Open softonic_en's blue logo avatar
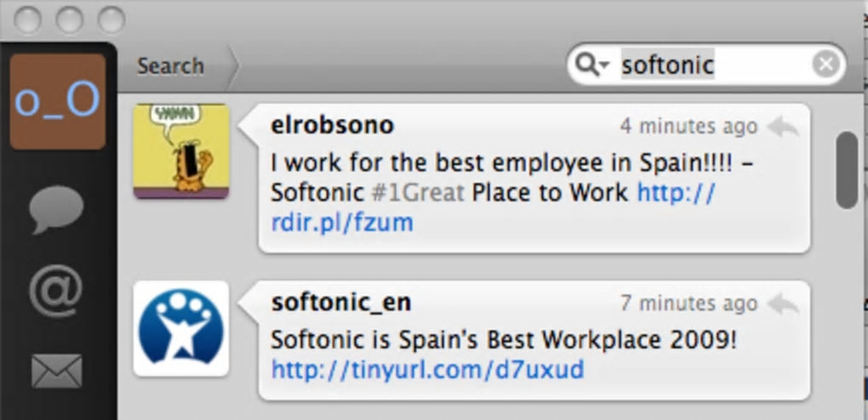Viewport: 868px width, 420px height. click(x=181, y=328)
